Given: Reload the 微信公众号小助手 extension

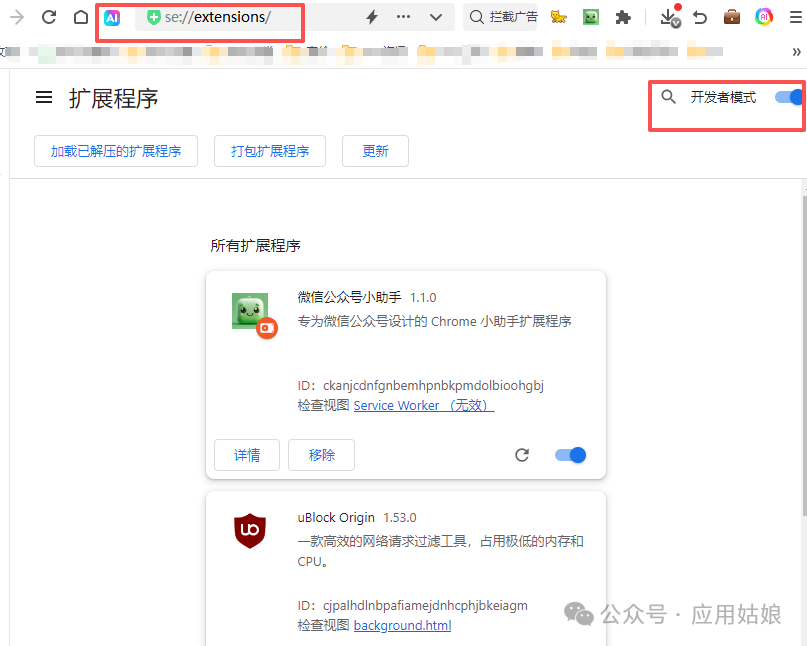Looking at the screenshot, I should click(x=522, y=455).
